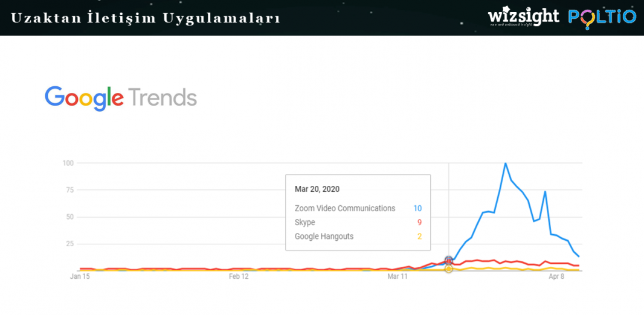This screenshot has height=315, width=644.
Task: Click the peak of the blue Zoom line
Action: tap(505, 164)
